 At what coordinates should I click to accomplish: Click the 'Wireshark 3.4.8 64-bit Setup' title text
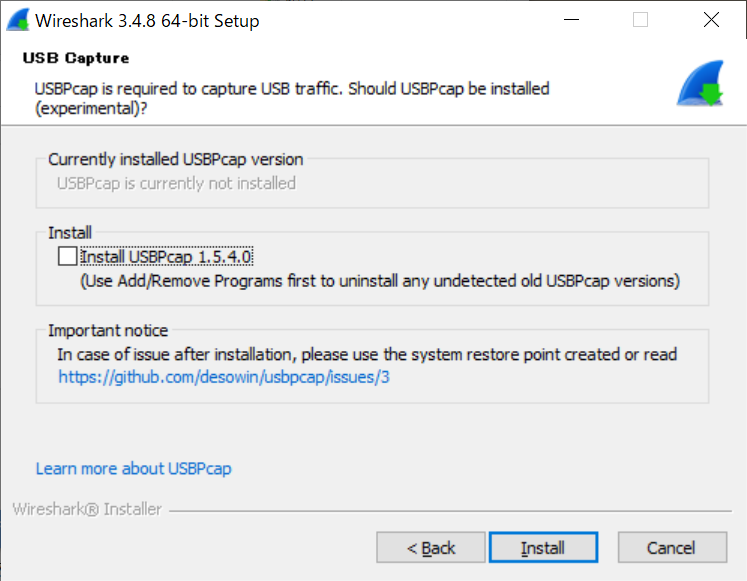pyautogui.click(x=147, y=21)
